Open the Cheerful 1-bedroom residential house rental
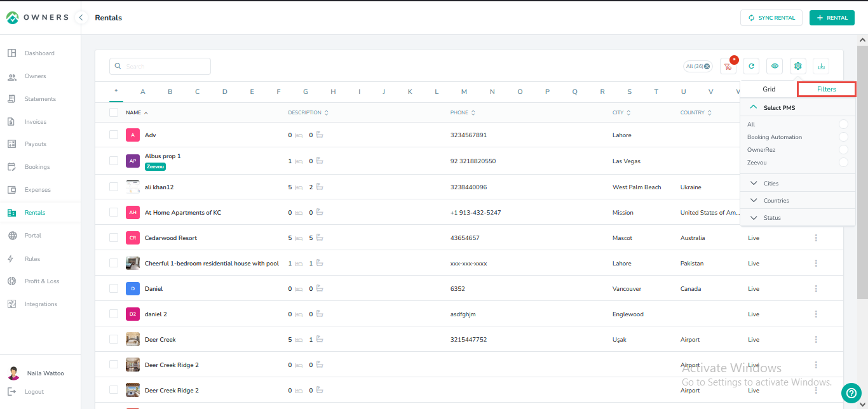This screenshot has width=868, height=409. coord(212,264)
